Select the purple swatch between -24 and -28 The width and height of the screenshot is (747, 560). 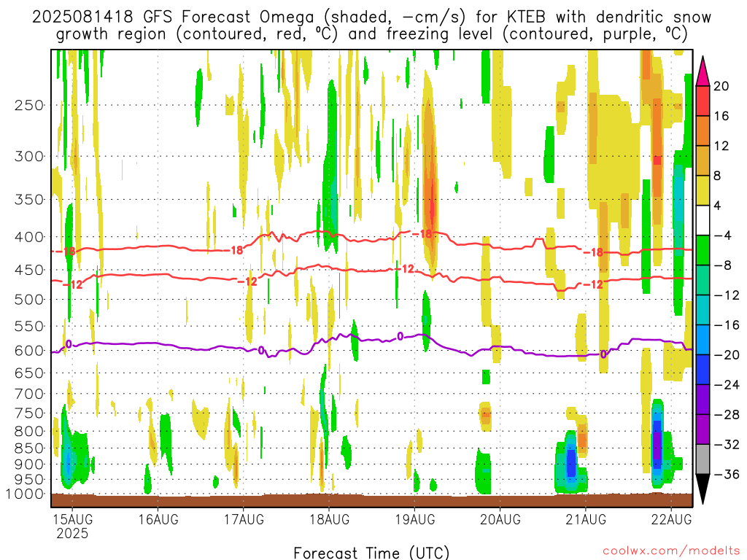point(703,400)
